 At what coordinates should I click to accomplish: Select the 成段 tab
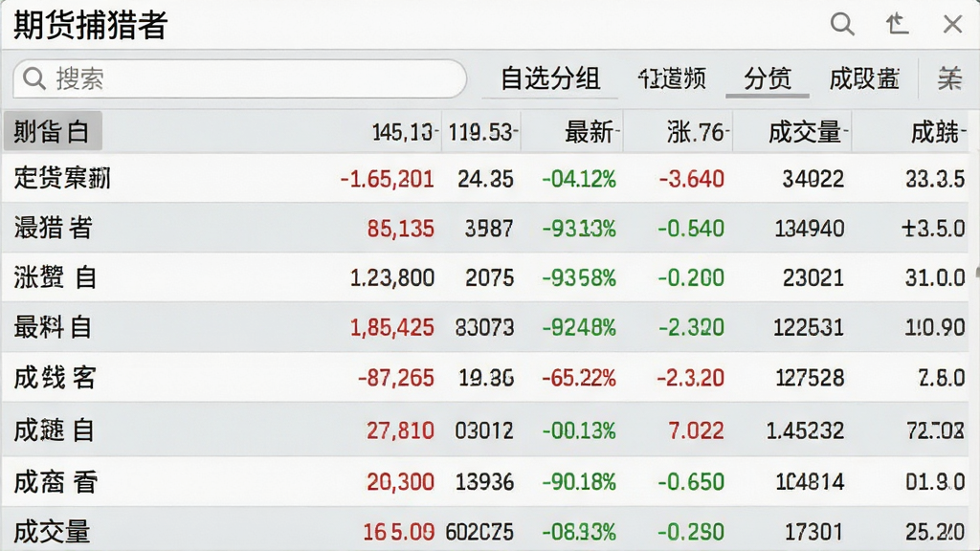tap(864, 78)
